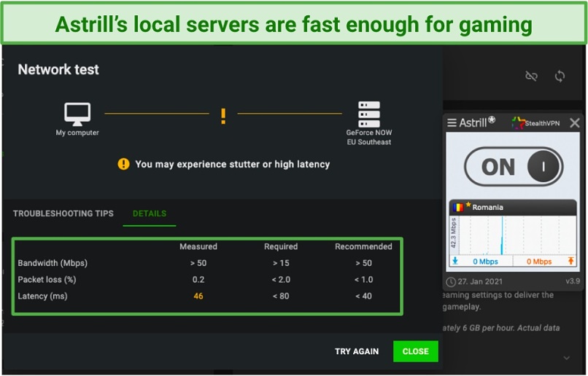Click the 27. Jan 2021 date label
Screen dimensions: 588x376
pos(480,281)
